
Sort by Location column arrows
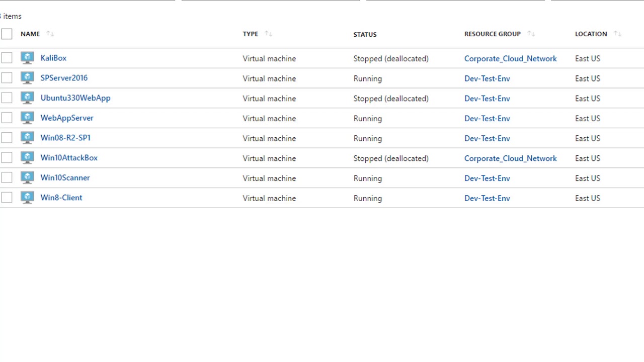(617, 34)
